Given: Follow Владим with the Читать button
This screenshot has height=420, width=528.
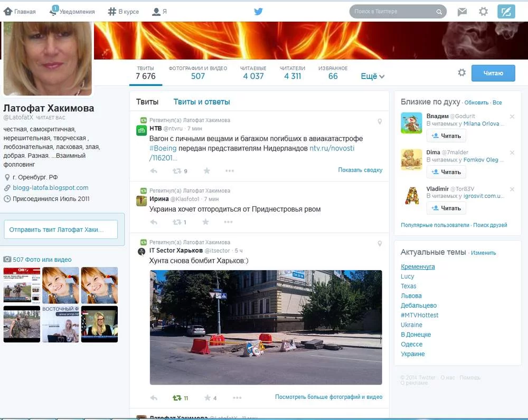Looking at the screenshot, I should tap(446, 136).
